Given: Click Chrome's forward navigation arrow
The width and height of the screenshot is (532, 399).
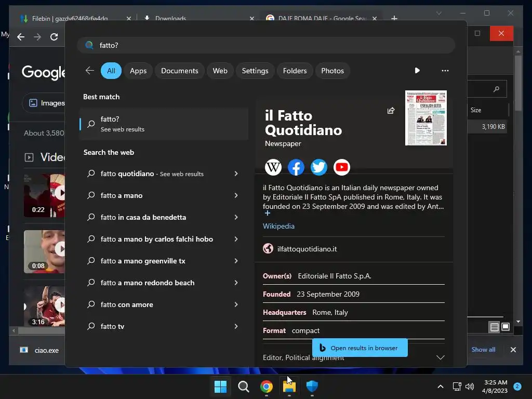Looking at the screenshot, I should click(x=37, y=37).
